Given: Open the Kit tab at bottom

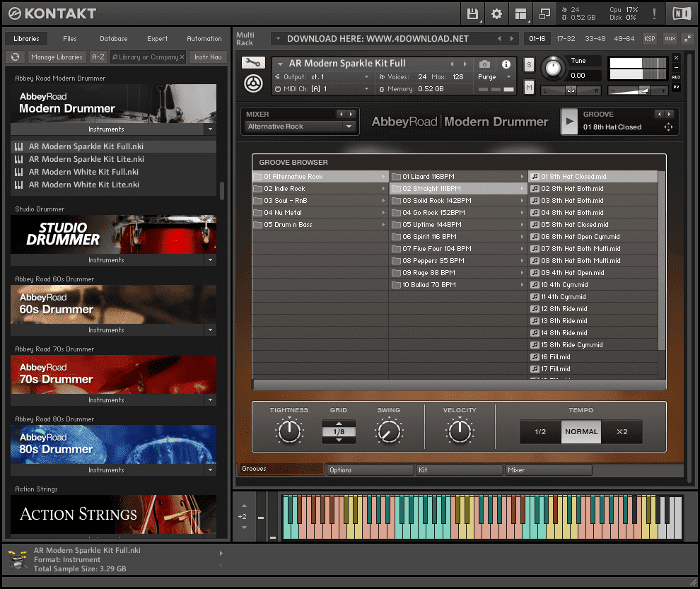Looking at the screenshot, I should [460, 470].
